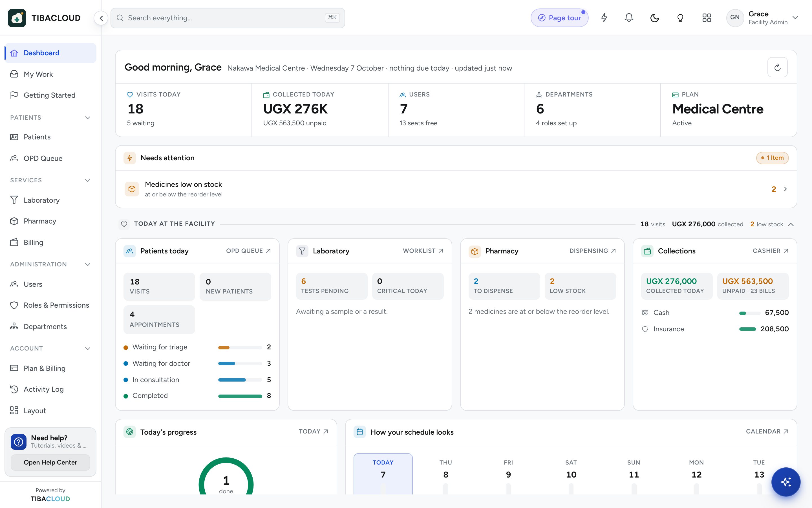Click the 6 TESTS PENDING tile
812x508 pixels.
coord(332,286)
